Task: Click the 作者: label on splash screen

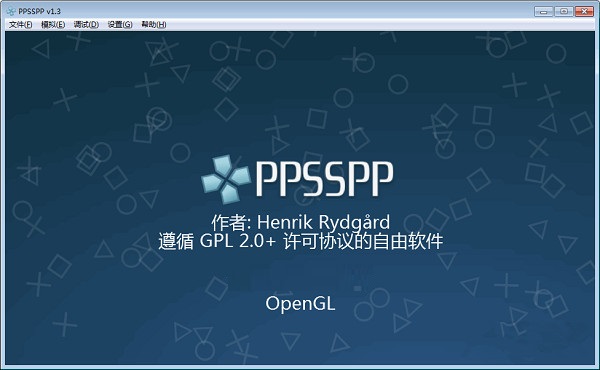Action: (x=231, y=222)
